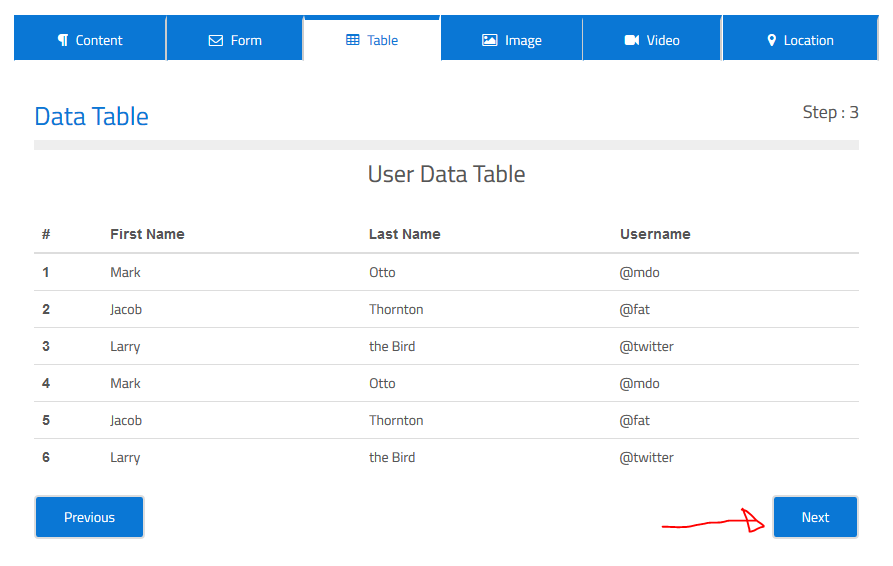Click the Data Table heading
Screen dimensions: 893x566
click(x=92, y=117)
